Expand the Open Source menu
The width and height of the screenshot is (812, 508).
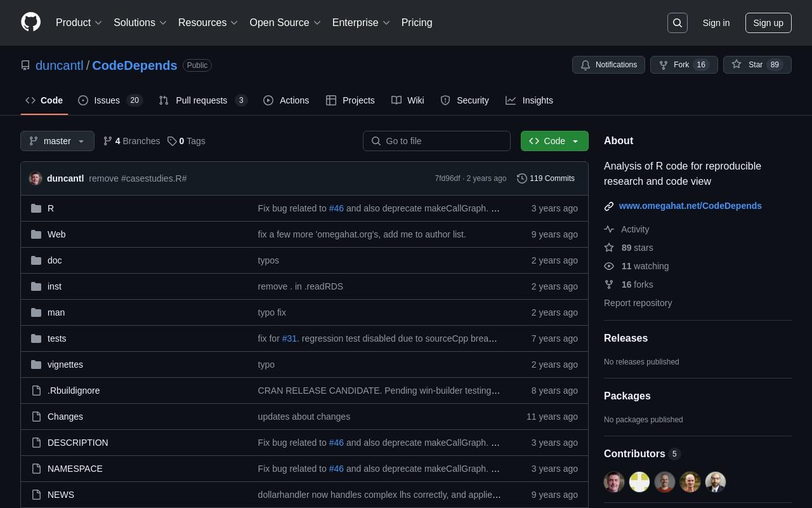(x=285, y=23)
